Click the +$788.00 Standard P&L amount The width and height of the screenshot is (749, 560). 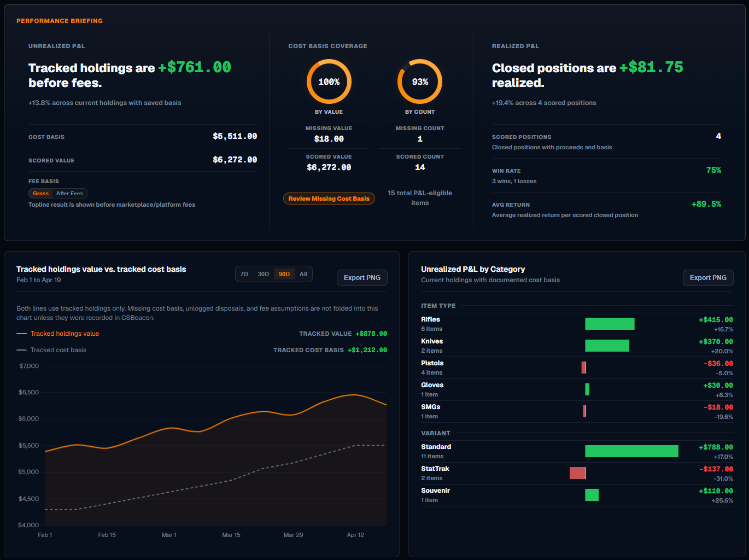pyautogui.click(x=716, y=447)
